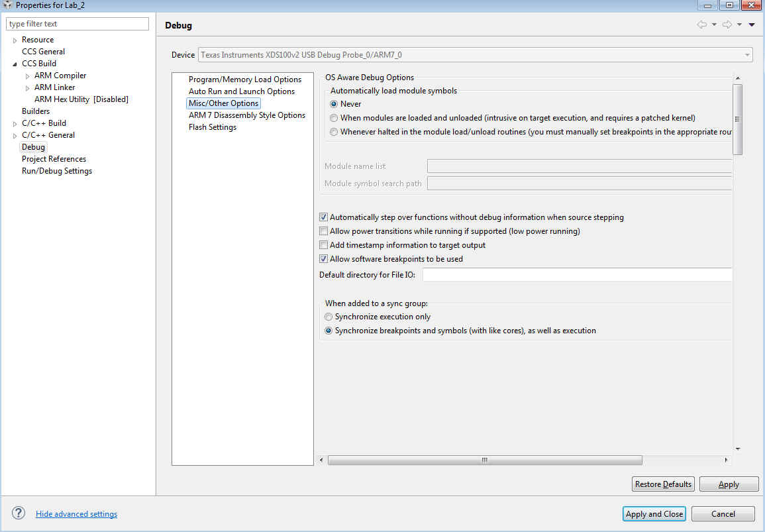Click the back navigation arrow icon
This screenshot has height=532, width=765.
701,25
